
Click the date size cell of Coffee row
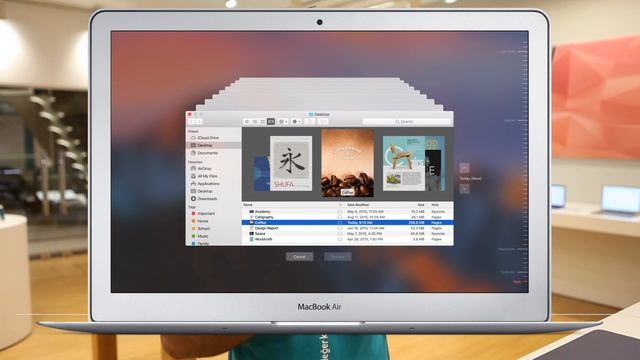416,223
